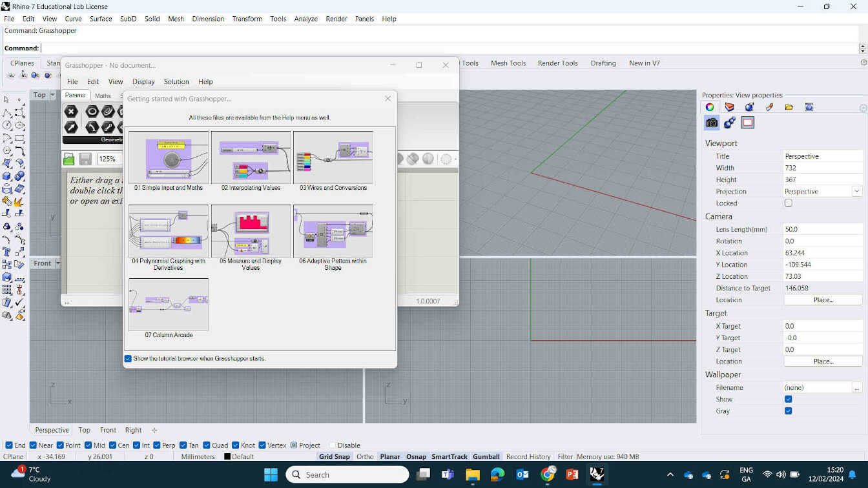Open Properties panel settings gear
The height and width of the screenshot is (488, 868).
pos(863,108)
